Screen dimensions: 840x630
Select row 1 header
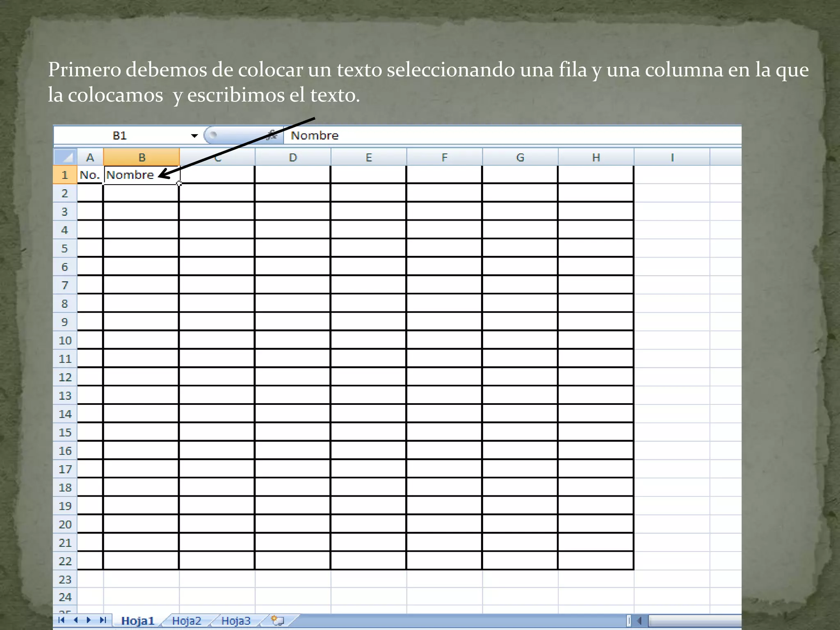tap(65, 175)
